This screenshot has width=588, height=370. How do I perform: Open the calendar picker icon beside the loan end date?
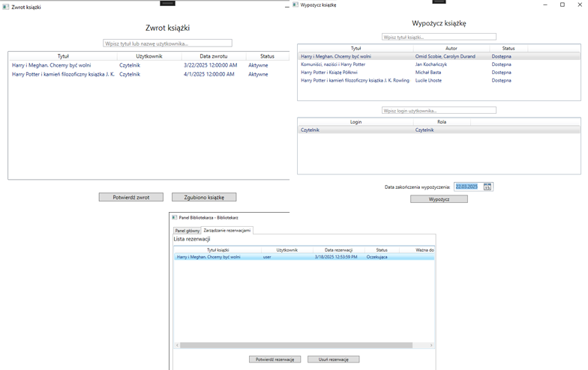coord(487,186)
